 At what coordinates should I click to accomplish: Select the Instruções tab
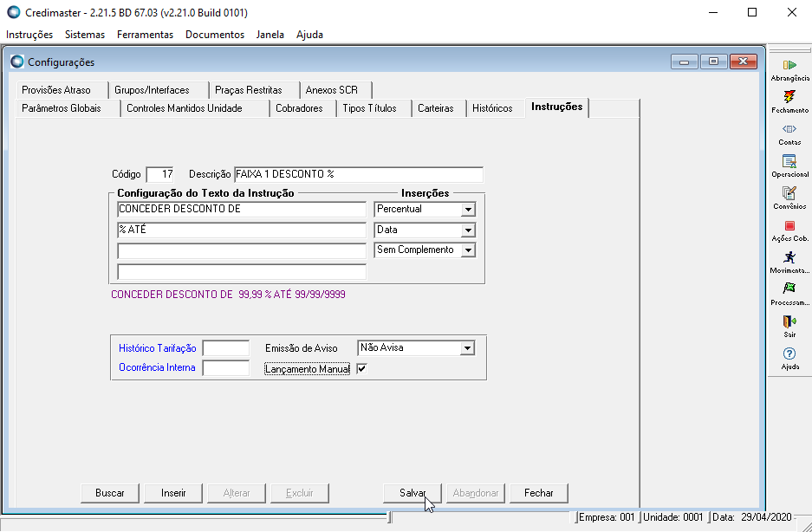click(556, 107)
